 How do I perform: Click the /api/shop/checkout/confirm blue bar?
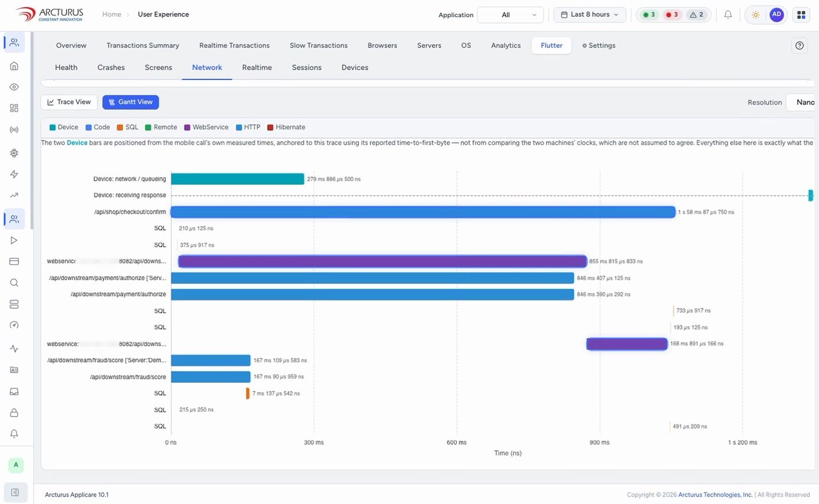click(423, 212)
